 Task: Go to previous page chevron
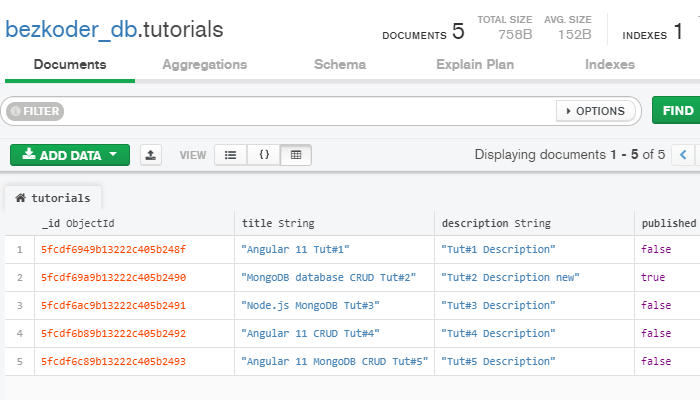(683, 155)
